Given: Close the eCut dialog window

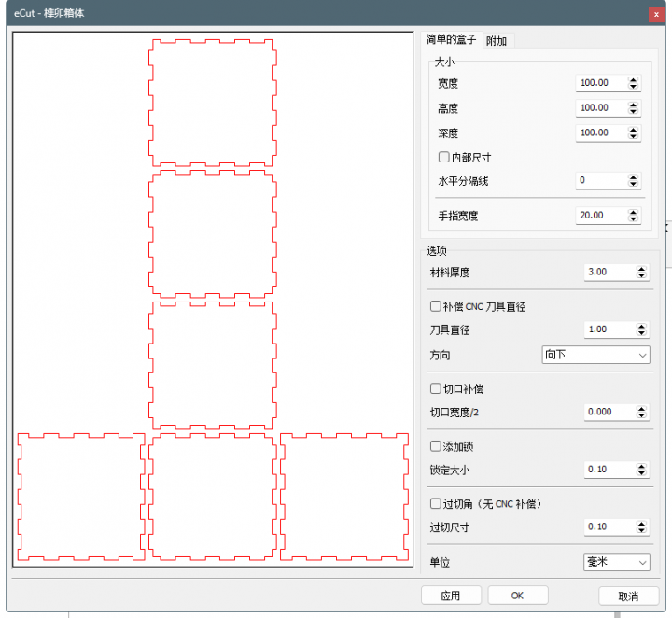Looking at the screenshot, I should pos(655,14).
